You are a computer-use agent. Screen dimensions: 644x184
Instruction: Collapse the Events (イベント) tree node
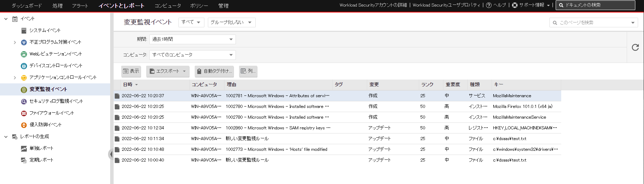click(6, 19)
